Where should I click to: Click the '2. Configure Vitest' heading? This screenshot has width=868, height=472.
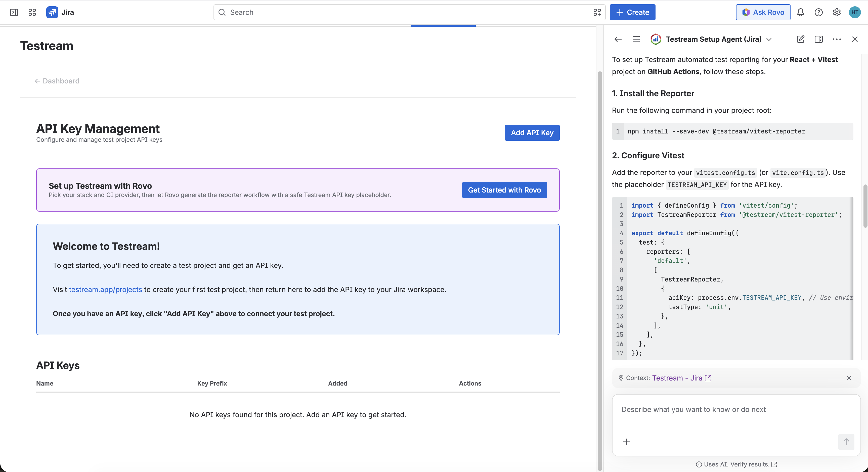click(x=648, y=155)
